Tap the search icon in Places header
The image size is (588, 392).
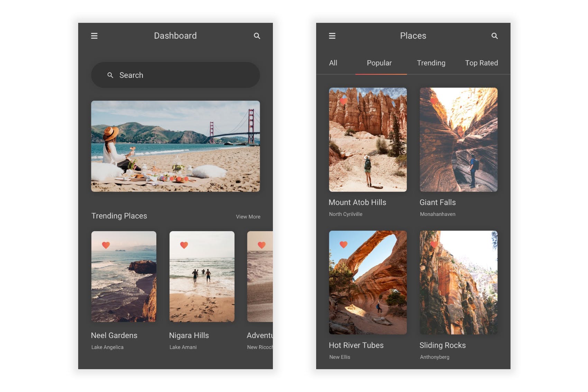point(494,36)
